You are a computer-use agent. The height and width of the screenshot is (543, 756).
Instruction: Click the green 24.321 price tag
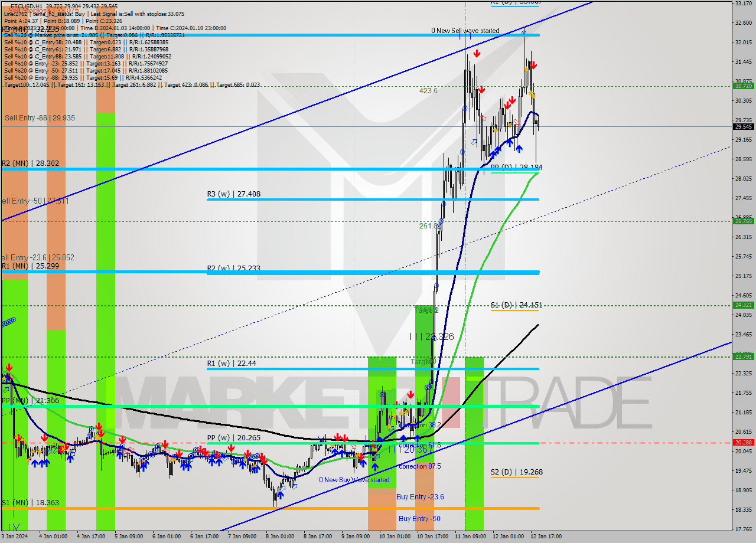[x=744, y=305]
